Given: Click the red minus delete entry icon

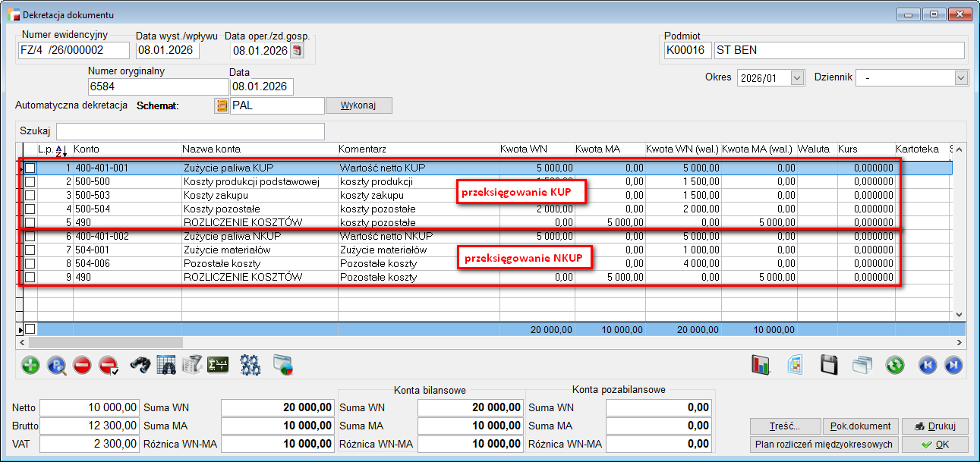Looking at the screenshot, I should [x=83, y=365].
